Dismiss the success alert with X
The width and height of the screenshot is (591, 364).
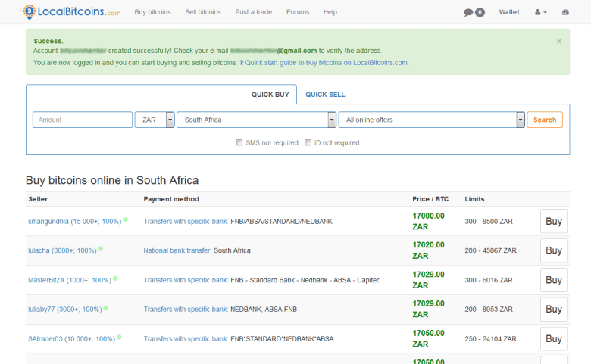pyautogui.click(x=559, y=42)
